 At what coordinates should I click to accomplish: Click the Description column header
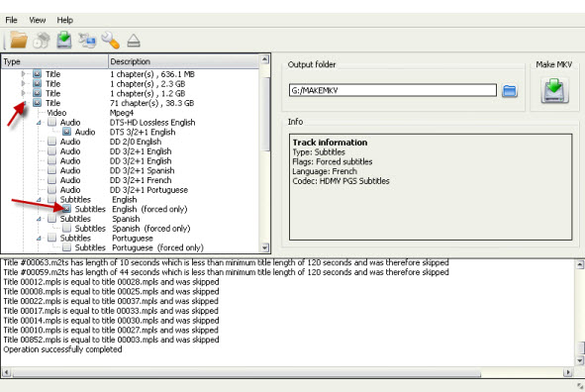pos(183,61)
